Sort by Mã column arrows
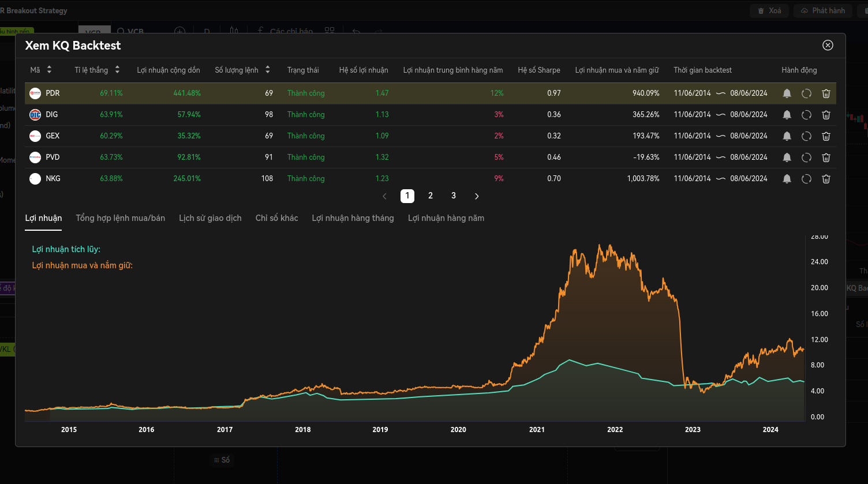This screenshot has height=484, width=868. (49, 70)
